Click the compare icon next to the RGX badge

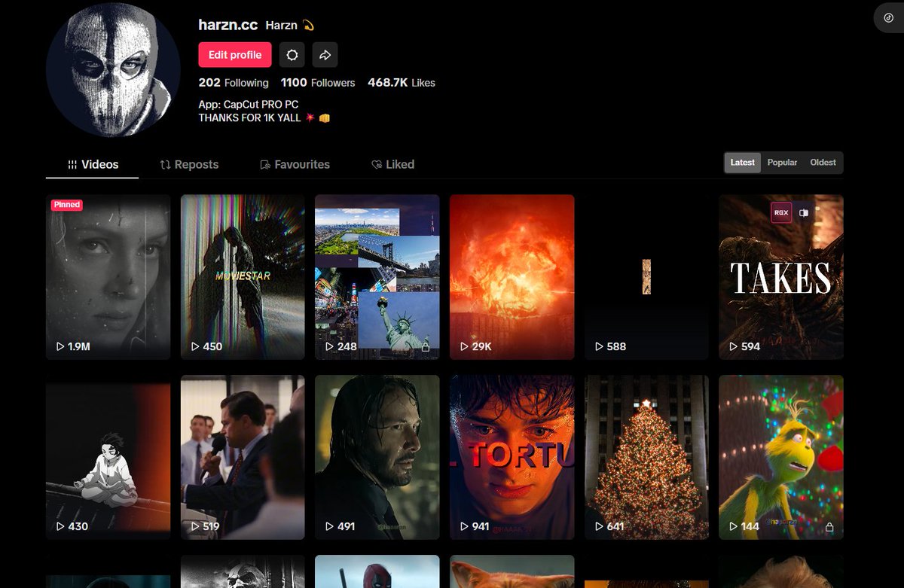(x=804, y=213)
